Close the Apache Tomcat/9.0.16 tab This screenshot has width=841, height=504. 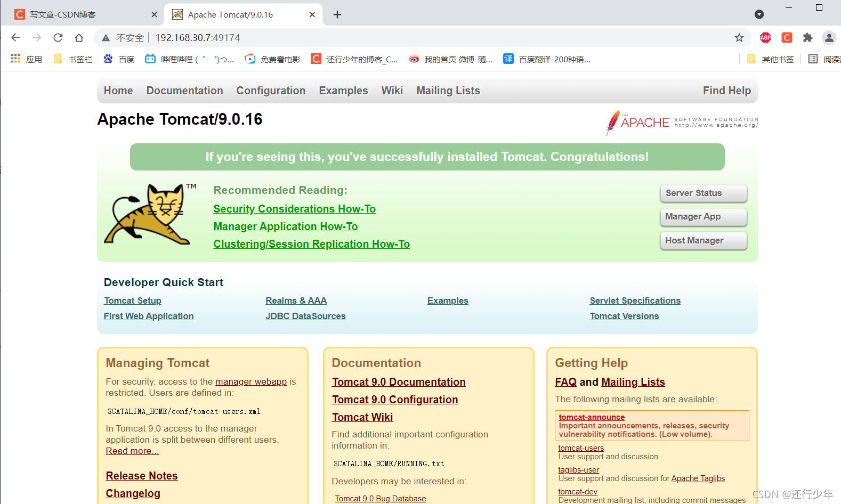click(312, 14)
